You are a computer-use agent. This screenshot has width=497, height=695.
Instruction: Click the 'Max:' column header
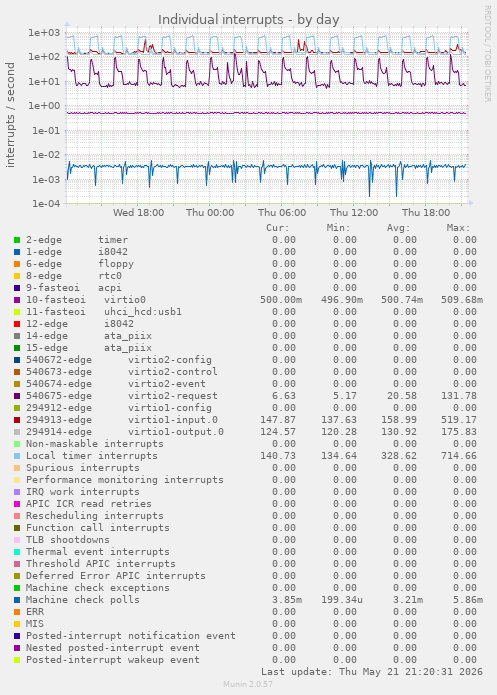click(x=458, y=228)
